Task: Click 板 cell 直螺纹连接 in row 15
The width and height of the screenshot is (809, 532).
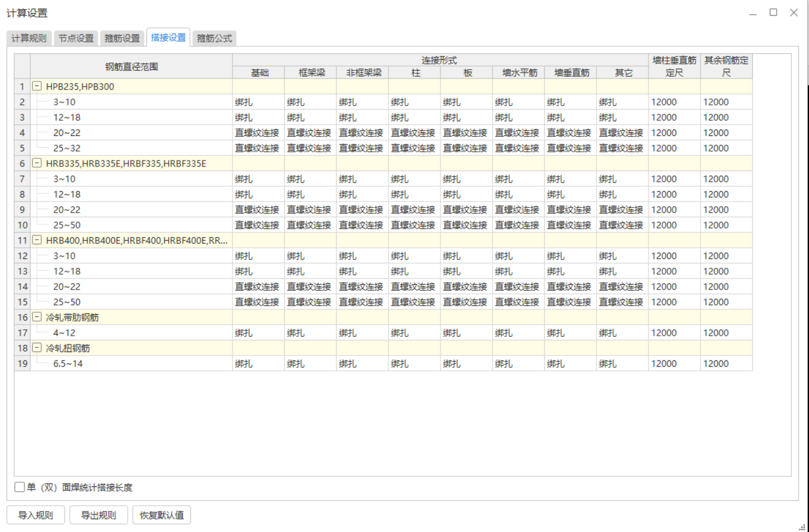Action: [467, 302]
